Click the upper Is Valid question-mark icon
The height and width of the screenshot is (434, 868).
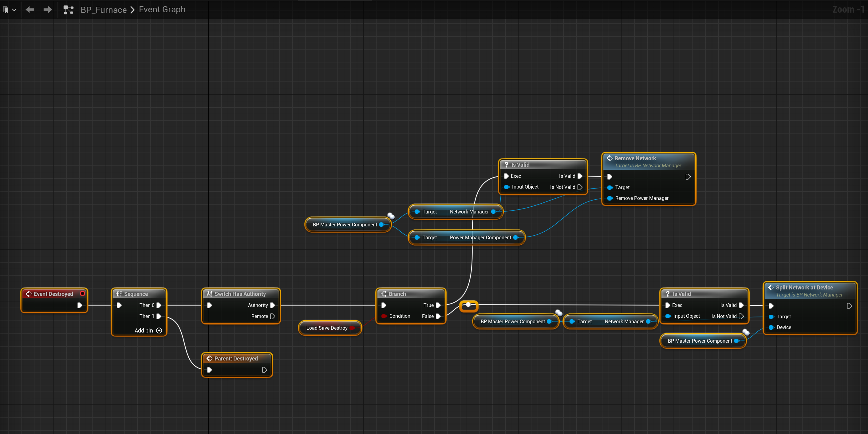coord(506,165)
